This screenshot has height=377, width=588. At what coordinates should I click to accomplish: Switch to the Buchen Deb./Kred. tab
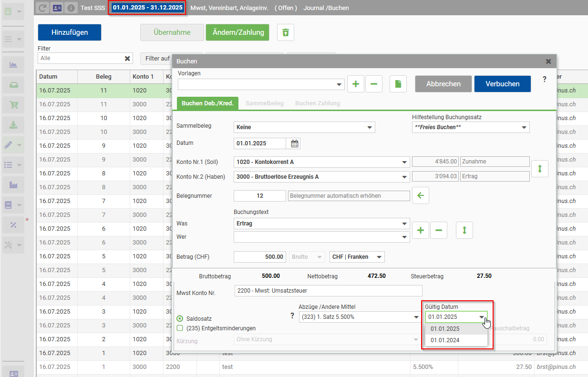207,103
